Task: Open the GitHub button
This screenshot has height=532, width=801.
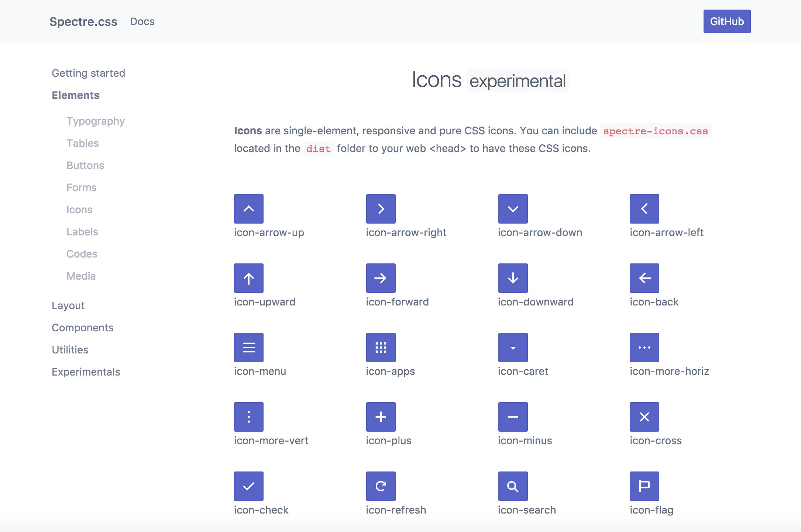Action: (x=727, y=21)
